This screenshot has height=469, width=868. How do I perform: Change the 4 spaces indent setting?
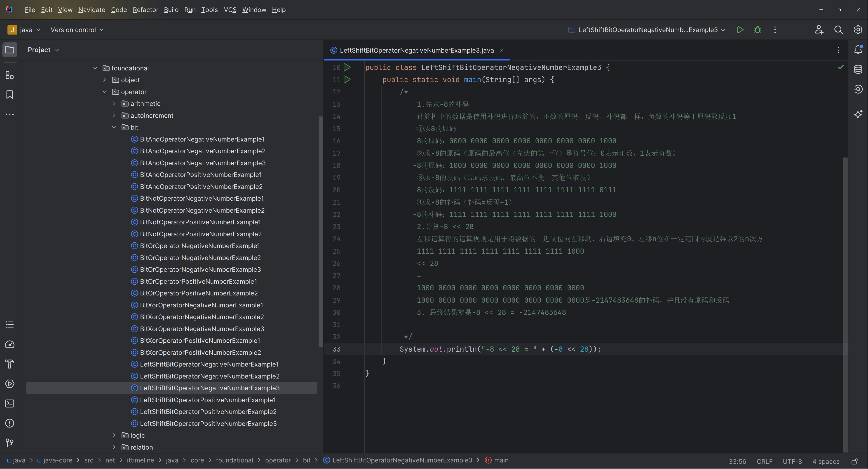(x=826, y=461)
